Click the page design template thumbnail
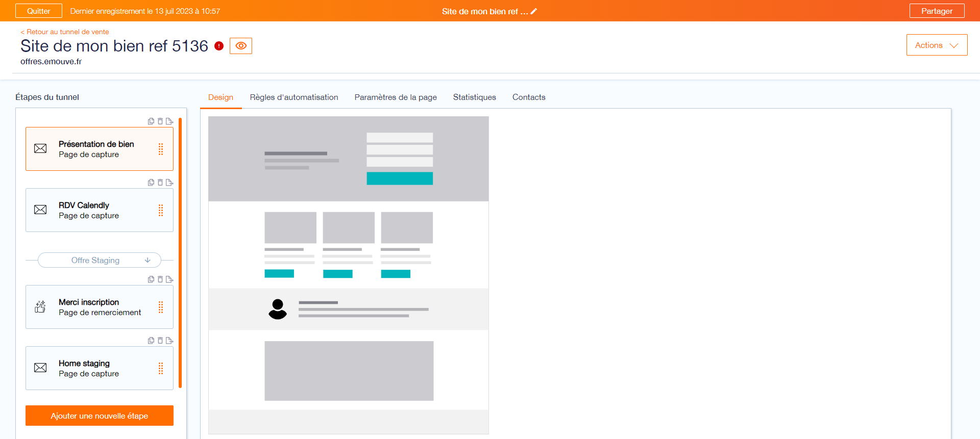This screenshot has width=980, height=439. point(349,275)
